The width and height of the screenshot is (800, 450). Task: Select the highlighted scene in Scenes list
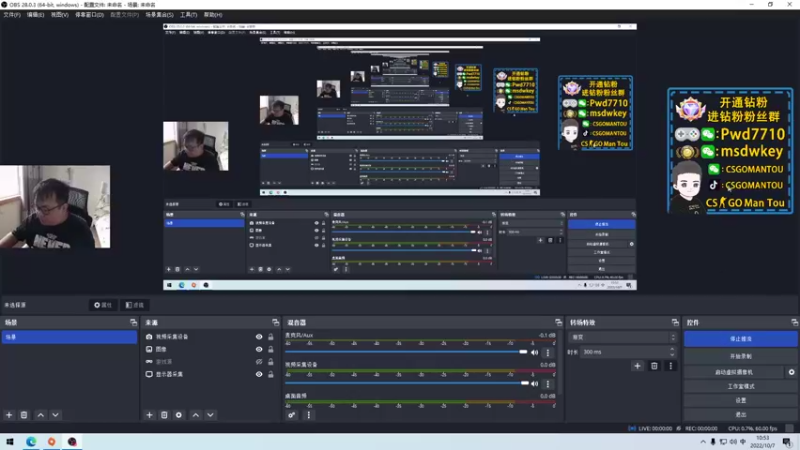(x=69, y=337)
